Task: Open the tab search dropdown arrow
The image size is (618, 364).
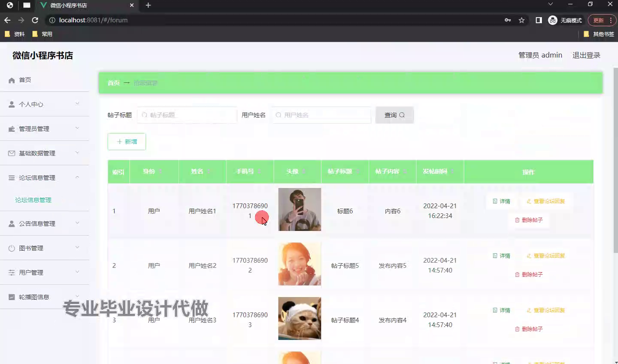Action: [551, 4]
